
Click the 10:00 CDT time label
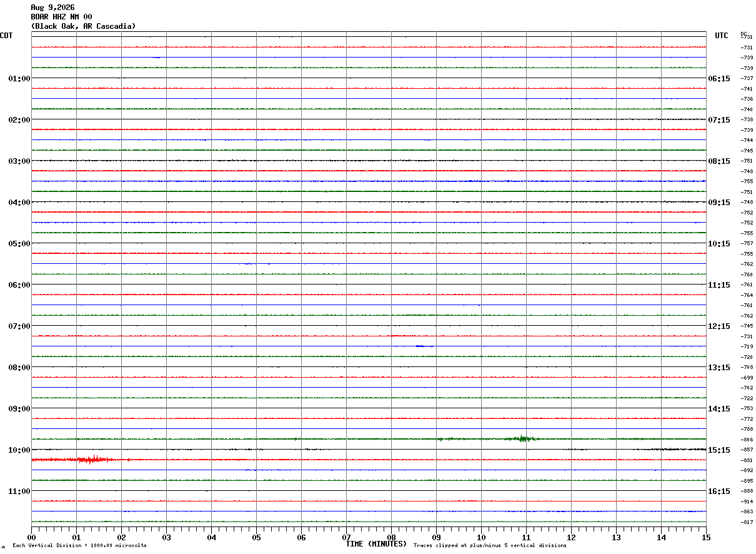pyautogui.click(x=19, y=450)
